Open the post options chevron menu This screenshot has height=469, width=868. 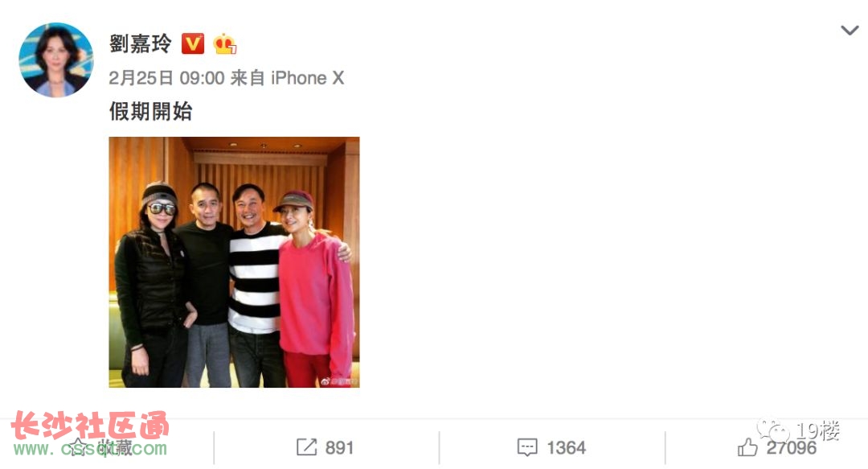pyautogui.click(x=850, y=30)
